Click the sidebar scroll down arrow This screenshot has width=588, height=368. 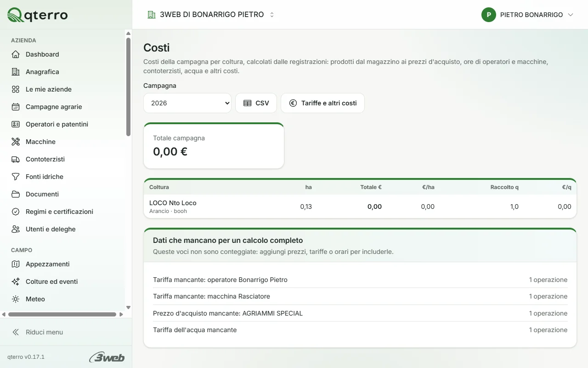[129, 307]
